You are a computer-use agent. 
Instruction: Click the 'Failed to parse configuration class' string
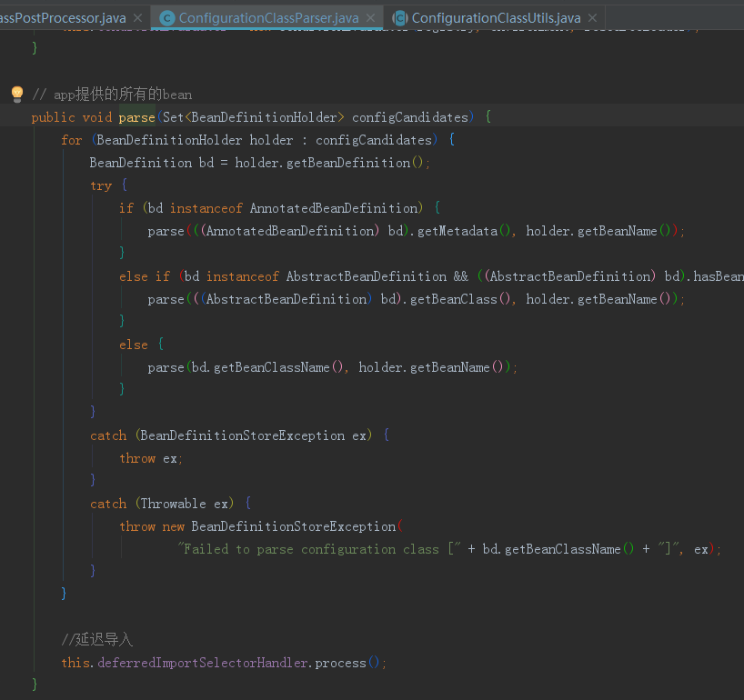pyautogui.click(x=314, y=548)
